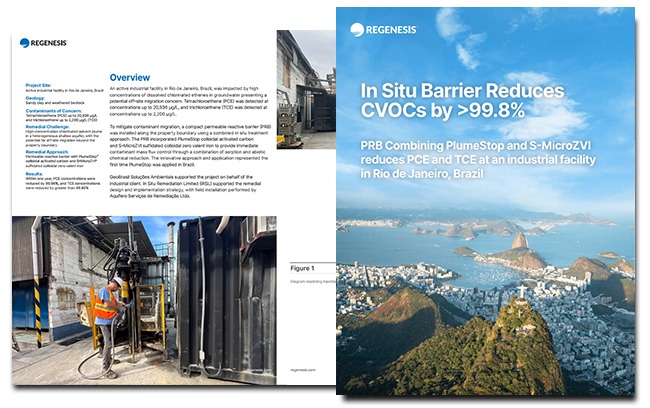
Task: Click the 'Figure 1' caption
Action: click(302, 268)
